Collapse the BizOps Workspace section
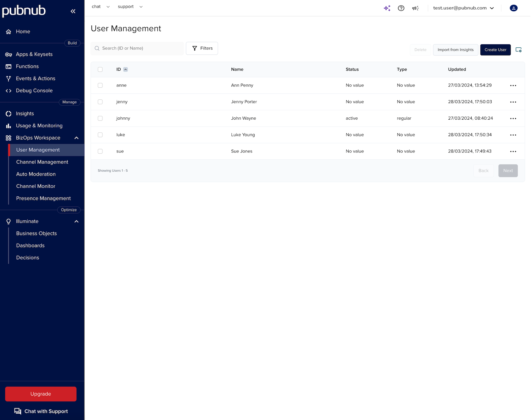Screen dimensions: 531x420 coord(76,138)
